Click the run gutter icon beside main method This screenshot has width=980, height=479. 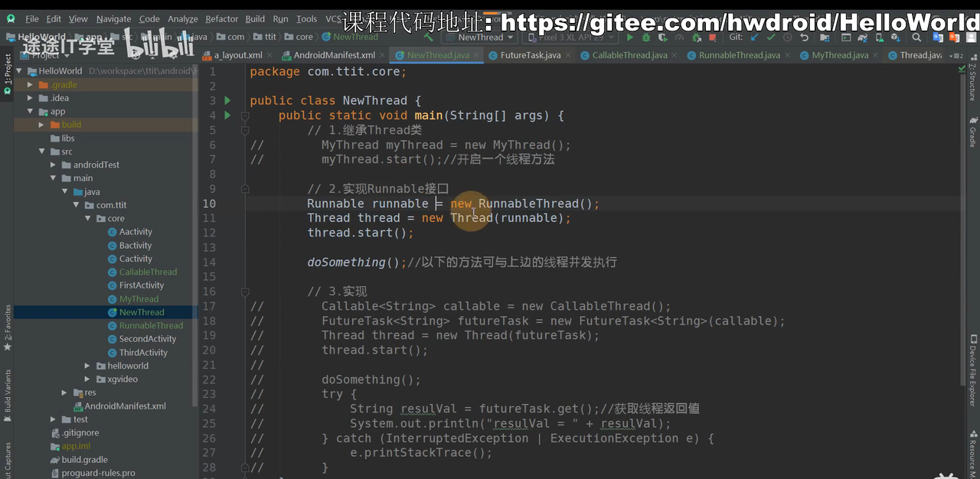(227, 116)
